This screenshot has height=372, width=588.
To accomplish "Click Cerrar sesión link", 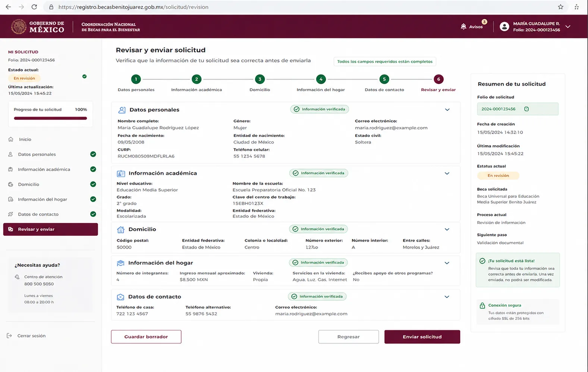I will 31,336.
